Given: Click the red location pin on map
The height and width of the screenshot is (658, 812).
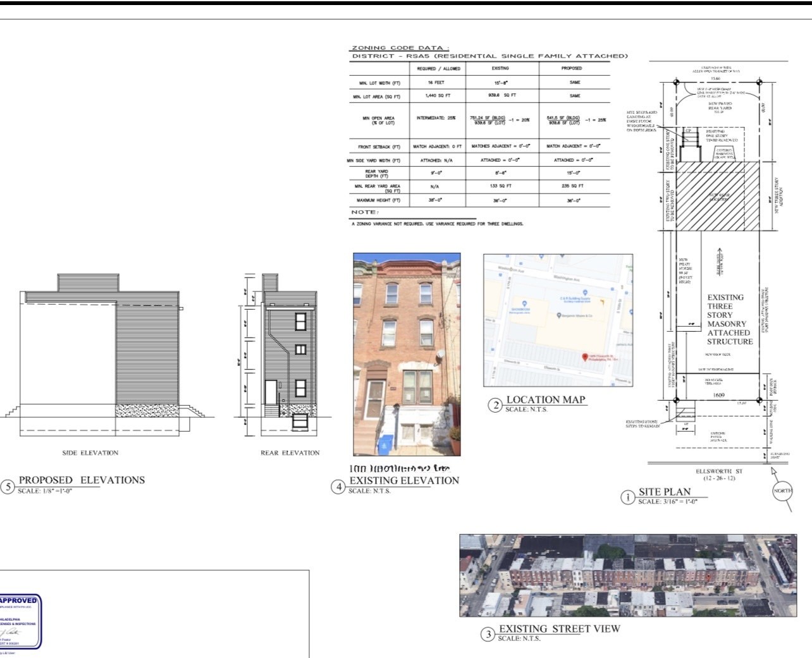Looking at the screenshot, I should coord(584,358).
